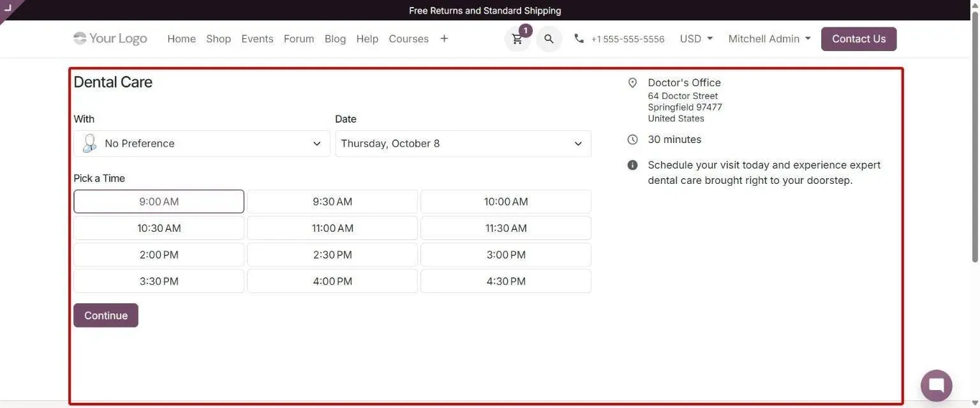This screenshot has height=408, width=980.
Task: Choose the 10:30 AM slot
Action: 159,228
